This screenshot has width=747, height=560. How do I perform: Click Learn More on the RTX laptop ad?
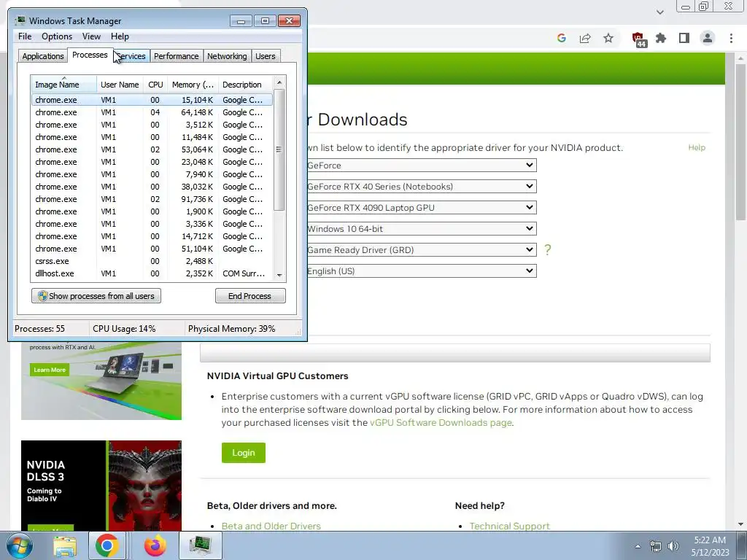50,370
